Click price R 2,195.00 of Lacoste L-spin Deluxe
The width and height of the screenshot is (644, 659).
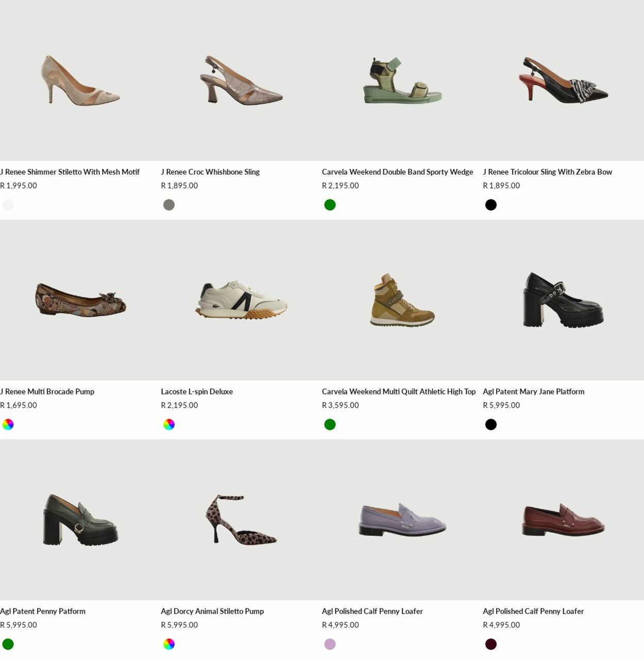179,406
